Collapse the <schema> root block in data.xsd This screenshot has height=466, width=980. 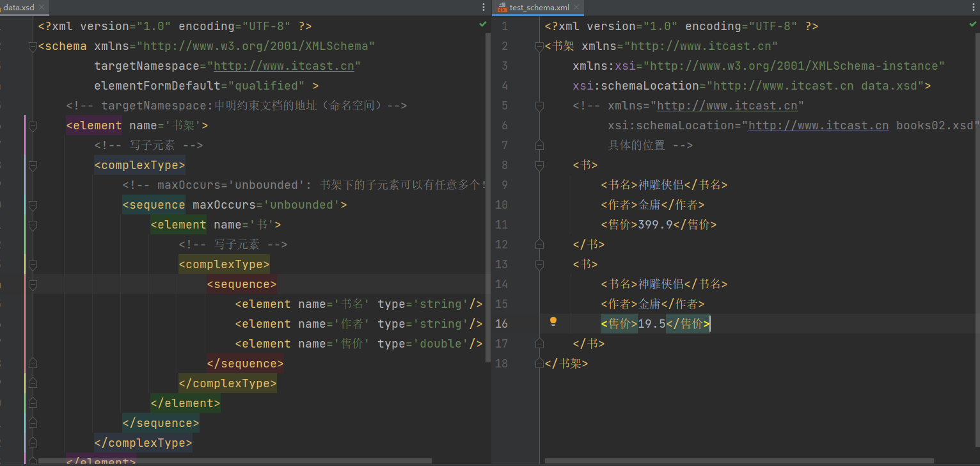(x=33, y=46)
